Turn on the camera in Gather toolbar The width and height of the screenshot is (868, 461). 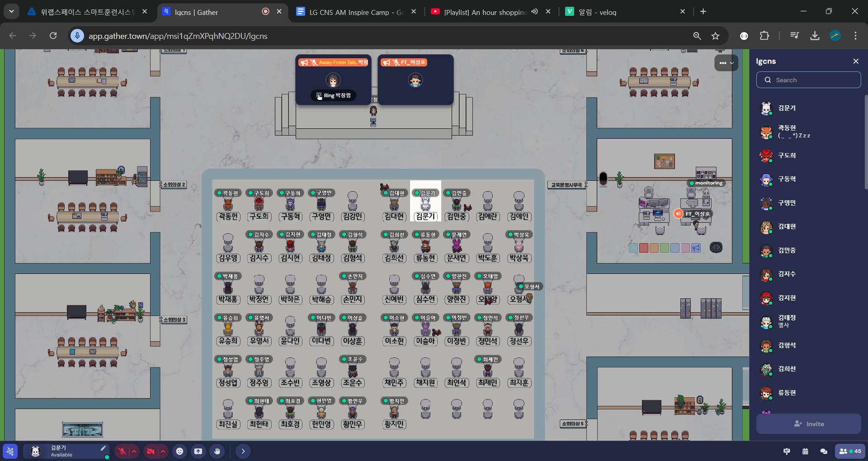(151, 451)
